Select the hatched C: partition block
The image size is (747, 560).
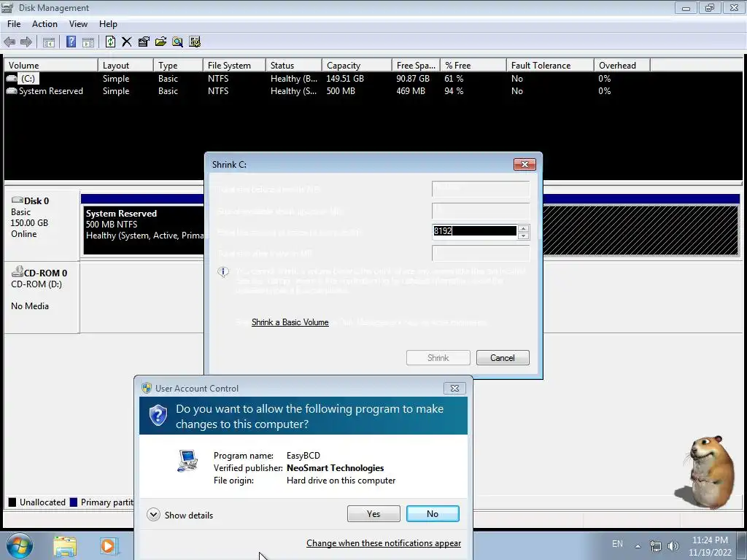click(x=640, y=230)
